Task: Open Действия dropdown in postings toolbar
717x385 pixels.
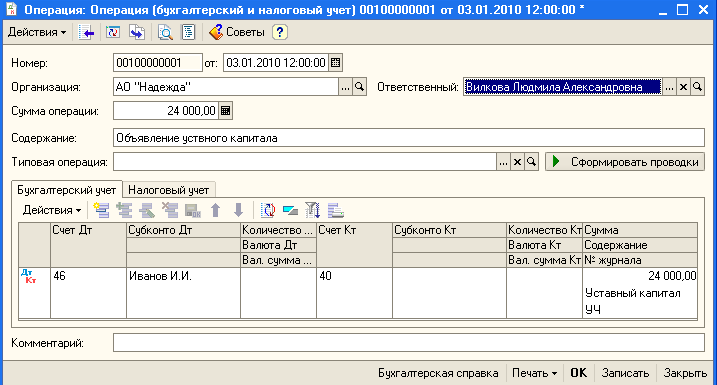Action: (52, 210)
